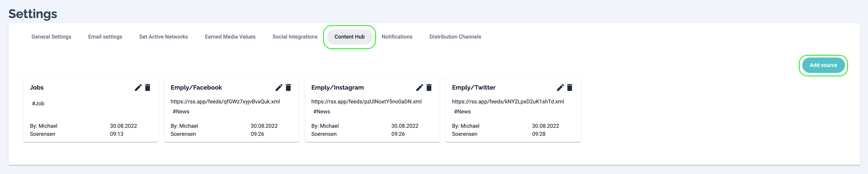Edit the Jobs source with pencil icon
868x174 pixels.
tap(138, 87)
